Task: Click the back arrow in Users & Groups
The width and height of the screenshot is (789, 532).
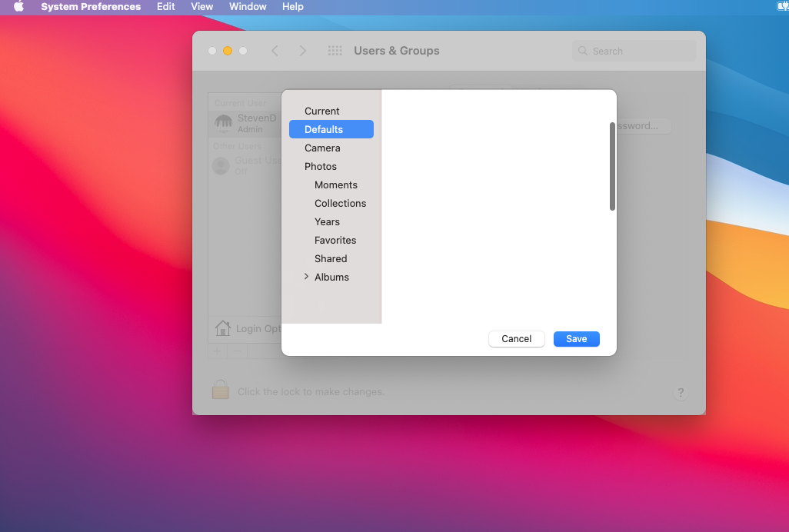Action: pyautogui.click(x=275, y=51)
